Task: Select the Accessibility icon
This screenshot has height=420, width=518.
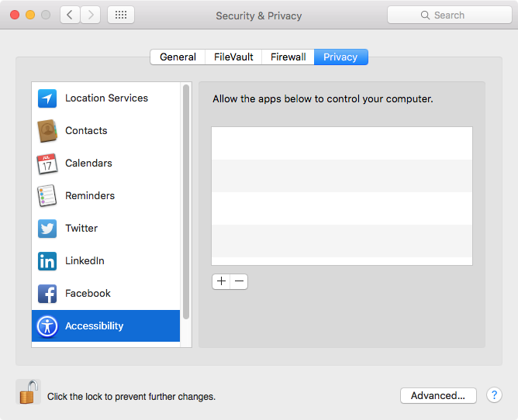Action: coord(47,326)
